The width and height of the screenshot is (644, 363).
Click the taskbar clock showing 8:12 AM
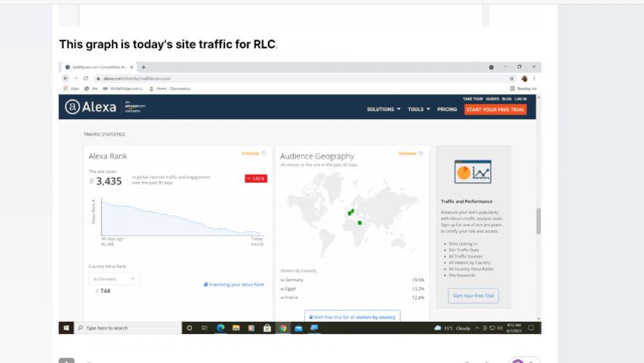click(514, 328)
